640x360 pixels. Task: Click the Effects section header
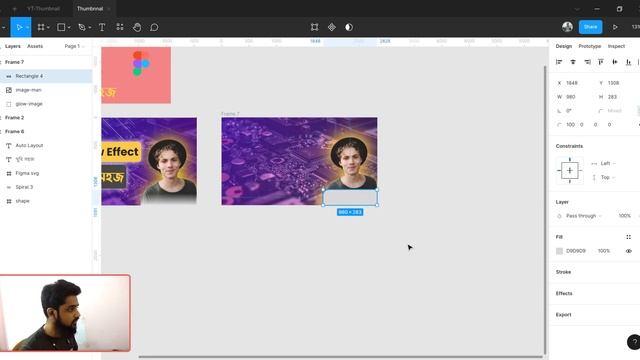coord(564,293)
